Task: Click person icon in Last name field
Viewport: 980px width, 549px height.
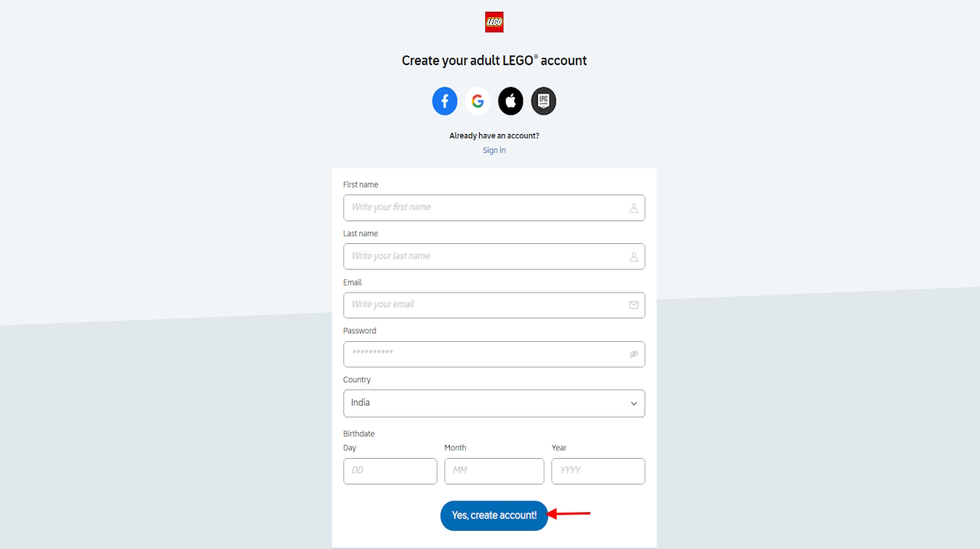Action: click(x=633, y=256)
